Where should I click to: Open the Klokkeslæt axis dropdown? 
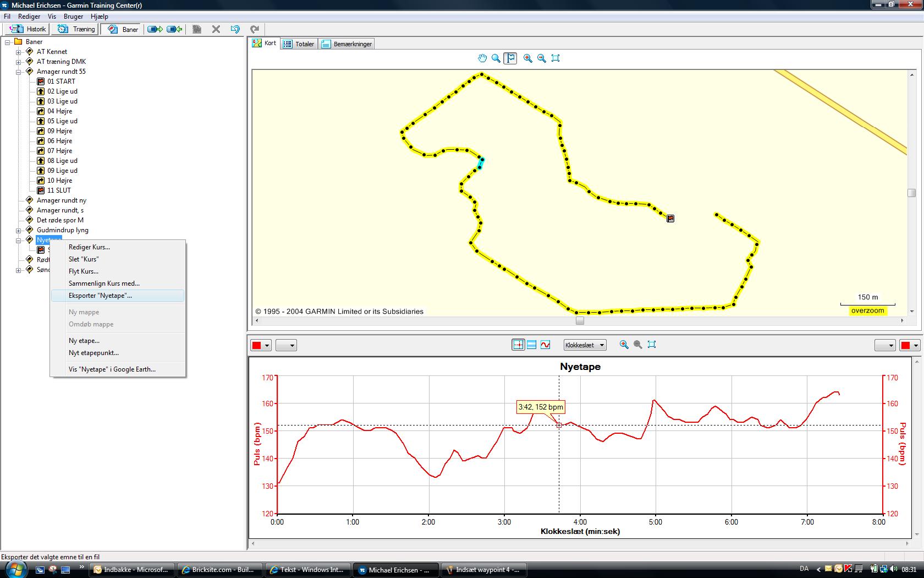[x=585, y=345]
